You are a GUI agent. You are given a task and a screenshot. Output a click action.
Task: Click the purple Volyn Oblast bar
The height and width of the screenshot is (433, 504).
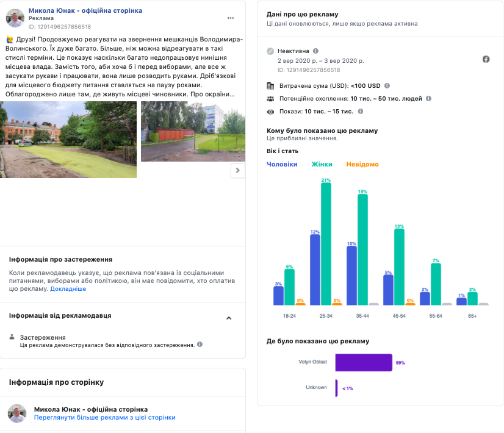click(x=363, y=362)
